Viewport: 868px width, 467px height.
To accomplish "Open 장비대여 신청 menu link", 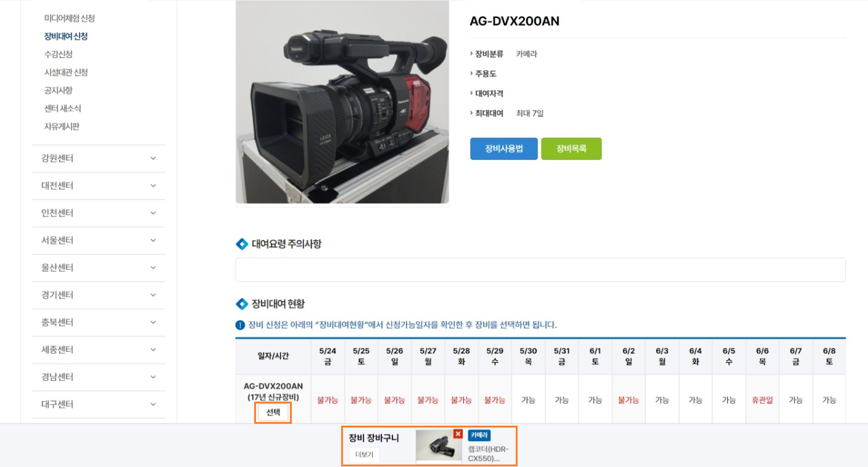I will pyautogui.click(x=66, y=36).
